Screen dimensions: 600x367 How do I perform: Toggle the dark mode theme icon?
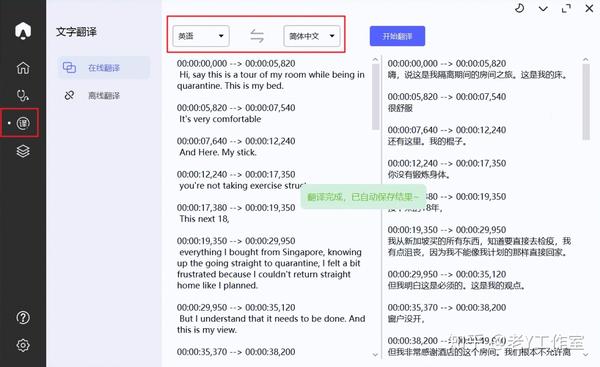tap(519, 8)
